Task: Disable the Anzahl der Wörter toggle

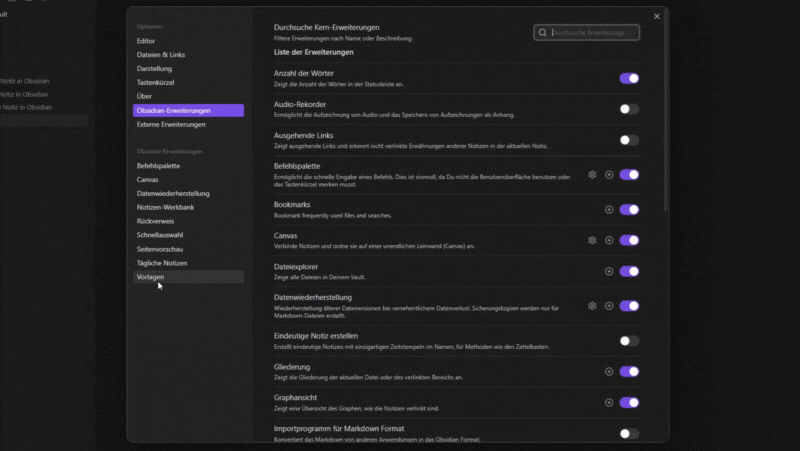Action: pos(629,78)
